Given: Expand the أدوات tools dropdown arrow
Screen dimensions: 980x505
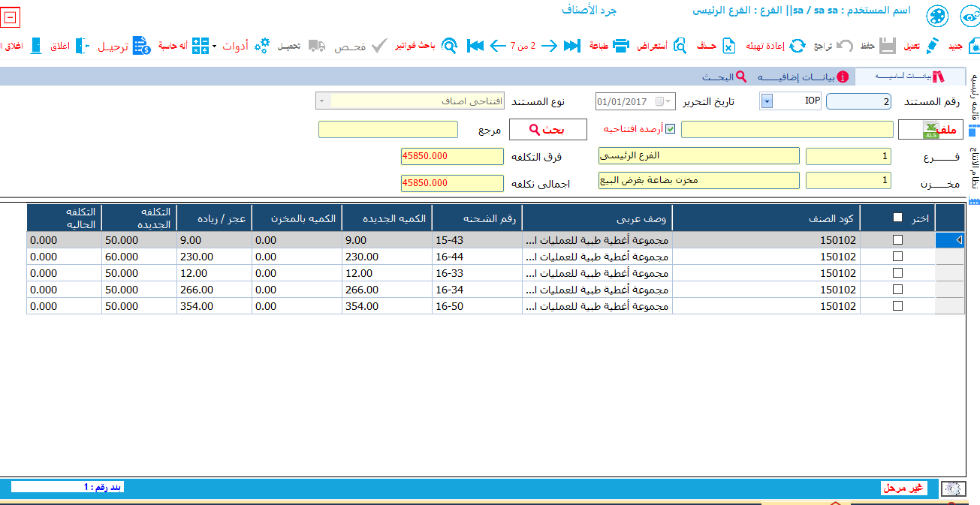Looking at the screenshot, I should [x=214, y=47].
